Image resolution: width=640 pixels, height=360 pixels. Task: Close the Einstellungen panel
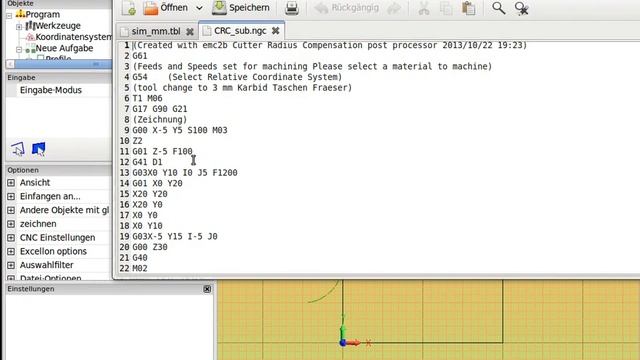tap(207, 289)
